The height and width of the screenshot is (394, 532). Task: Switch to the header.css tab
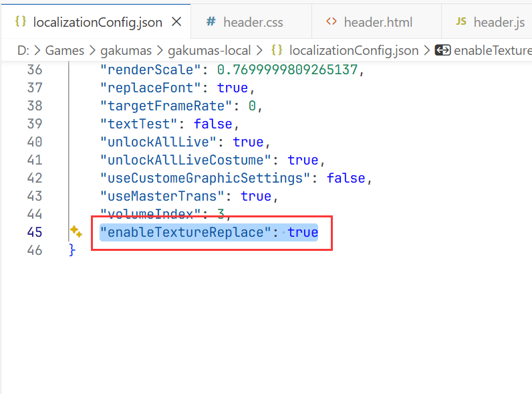(x=253, y=22)
